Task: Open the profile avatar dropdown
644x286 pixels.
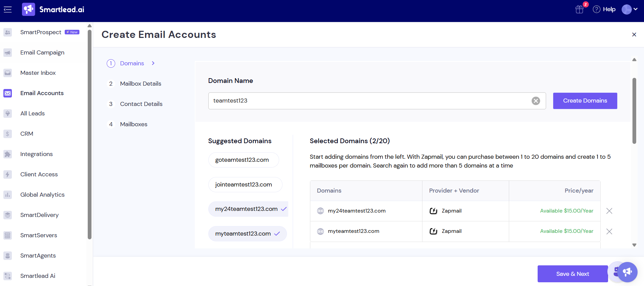Action: [629, 9]
